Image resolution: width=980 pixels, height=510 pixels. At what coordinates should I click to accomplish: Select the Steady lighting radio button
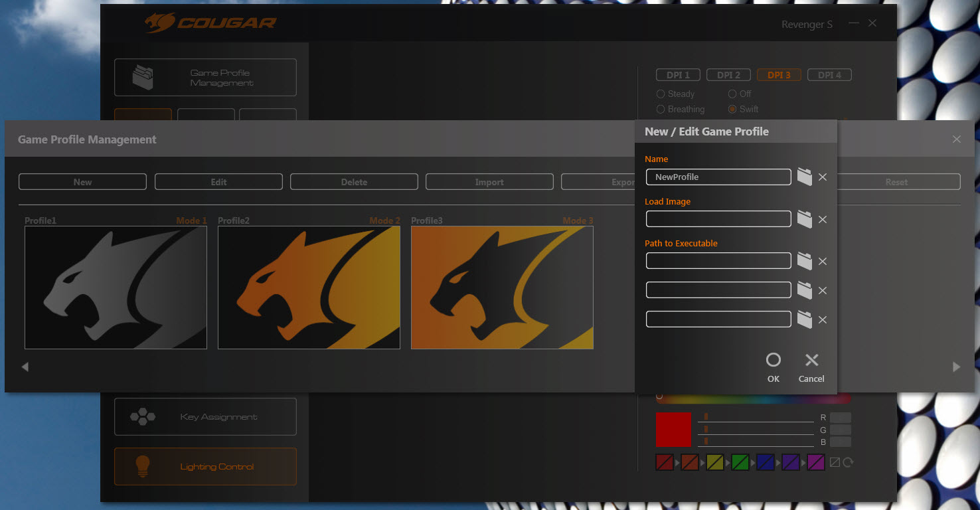click(x=661, y=94)
